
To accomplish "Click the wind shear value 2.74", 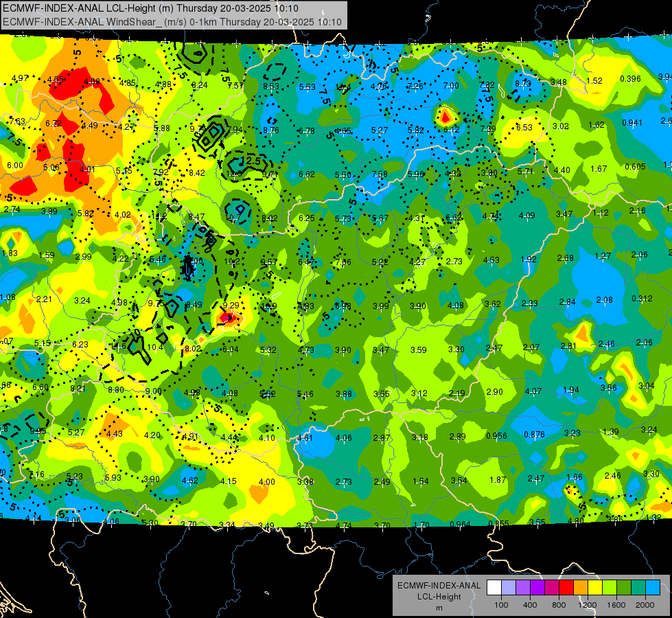I will (12, 209).
